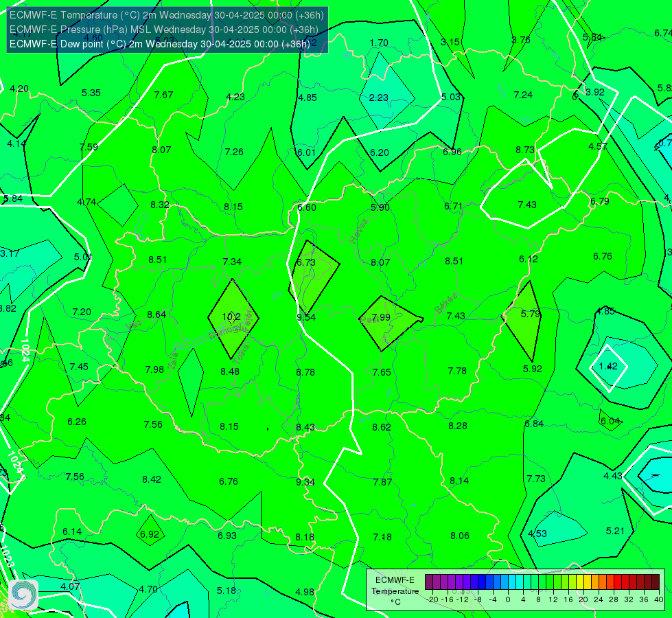The height and width of the screenshot is (618, 672).
Task: Click the 8.48 dew point value
Action: [x=230, y=371]
